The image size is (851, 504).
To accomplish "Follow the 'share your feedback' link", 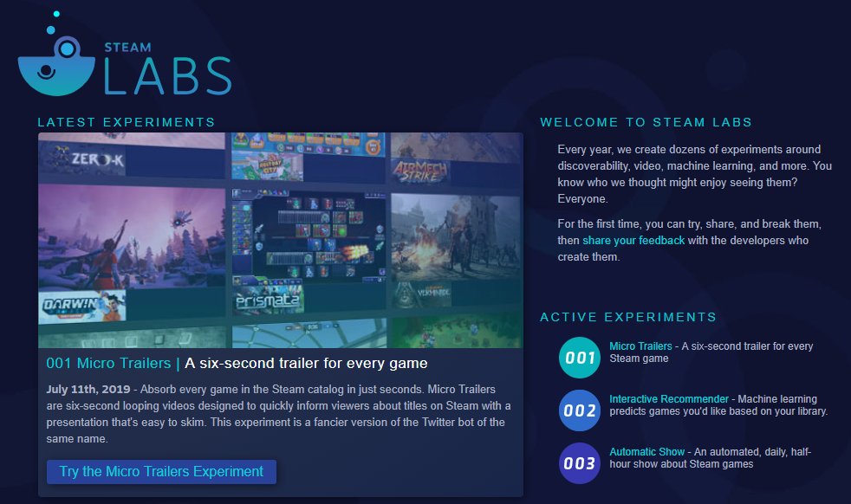I will coord(633,241).
